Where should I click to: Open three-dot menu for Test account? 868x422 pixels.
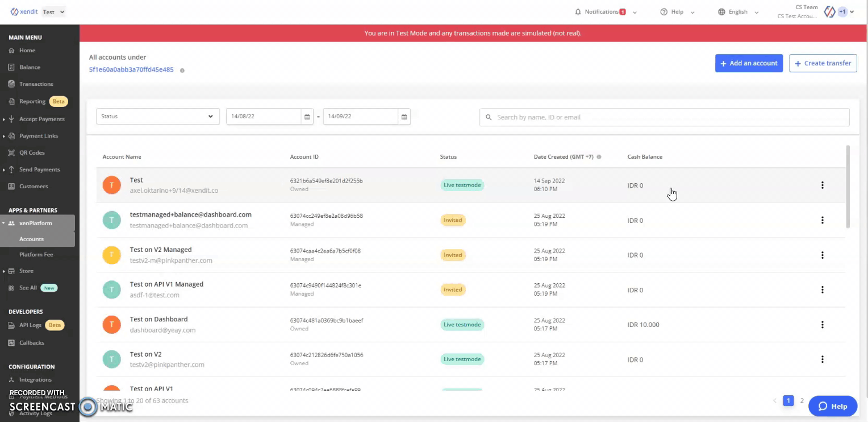822,185
